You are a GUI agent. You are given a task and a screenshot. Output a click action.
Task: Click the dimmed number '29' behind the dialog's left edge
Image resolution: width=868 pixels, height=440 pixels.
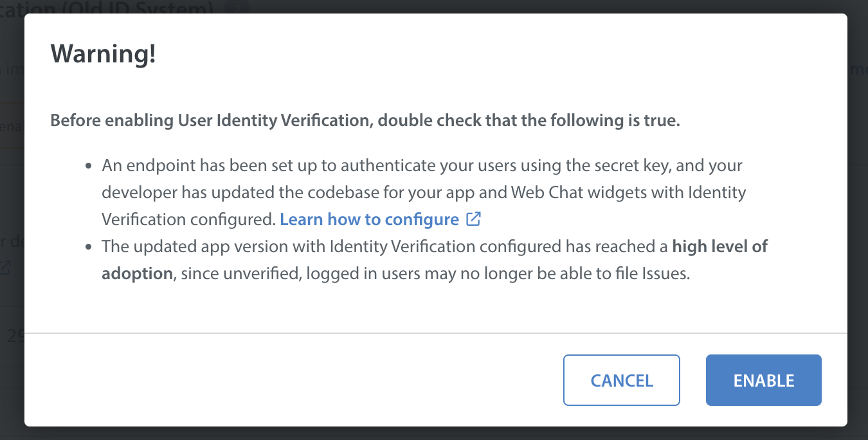15,335
